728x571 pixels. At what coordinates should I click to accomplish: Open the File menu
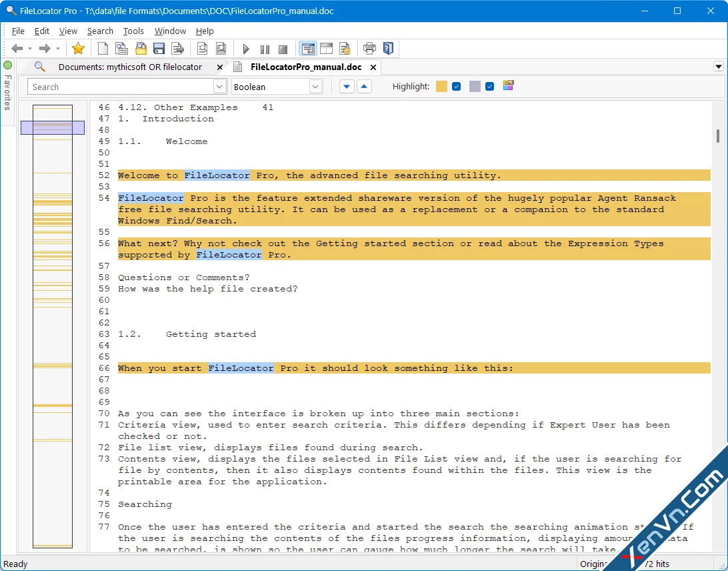coord(17,31)
